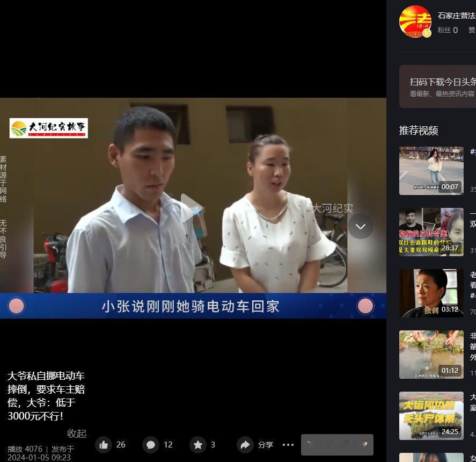Click the 推荐视频 heading

coord(419,131)
